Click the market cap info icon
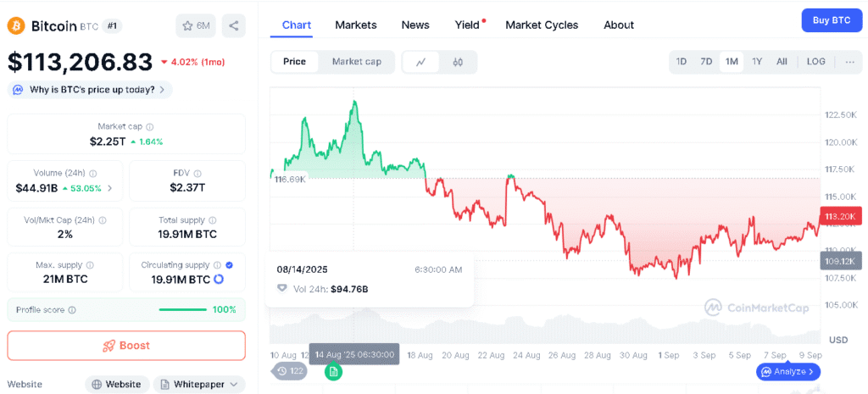The height and width of the screenshot is (394, 868). (x=149, y=126)
